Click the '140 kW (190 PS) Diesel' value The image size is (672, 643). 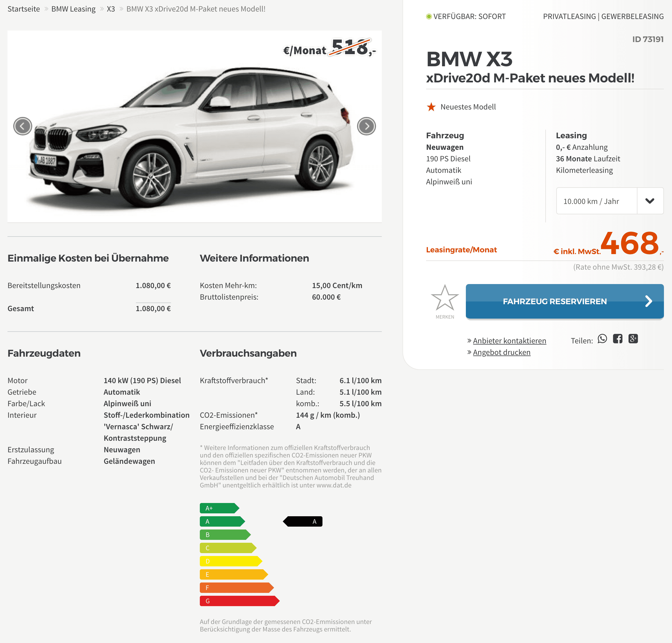pyautogui.click(x=142, y=381)
